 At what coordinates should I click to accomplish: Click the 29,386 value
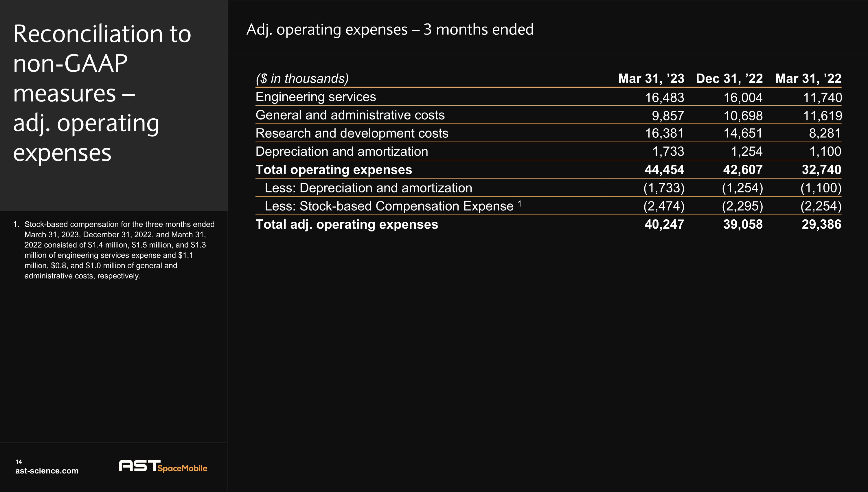[821, 224]
